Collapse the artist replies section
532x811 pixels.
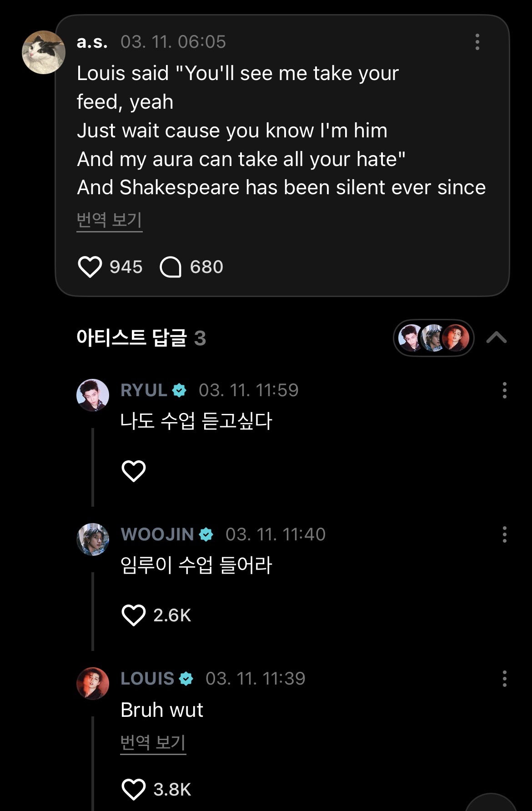click(x=496, y=338)
